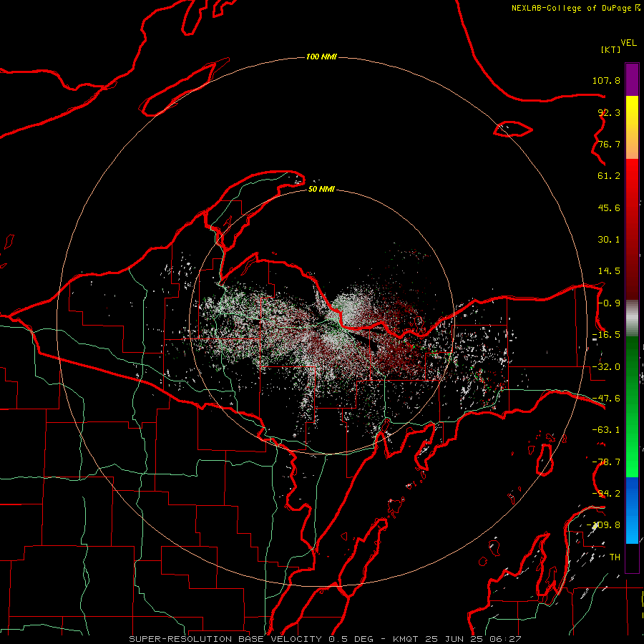The height and width of the screenshot is (644, 644).
Task: Select the -47.6 legend value
Action: click(x=606, y=399)
